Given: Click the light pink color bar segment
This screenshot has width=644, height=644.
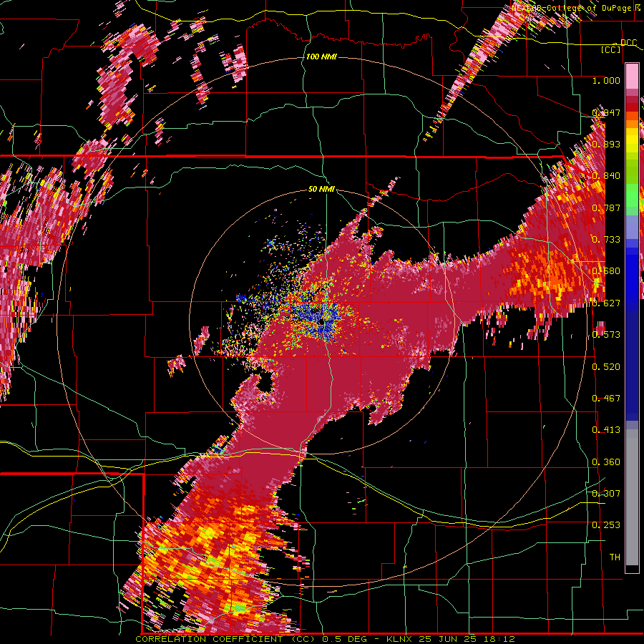Looking at the screenshot, I should point(632,77).
